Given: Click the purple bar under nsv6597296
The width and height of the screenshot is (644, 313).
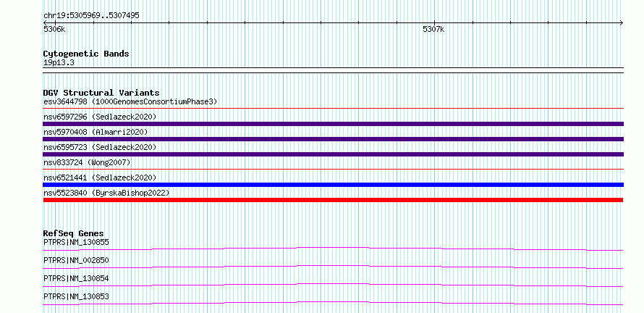Looking at the screenshot, I should click(x=333, y=124).
